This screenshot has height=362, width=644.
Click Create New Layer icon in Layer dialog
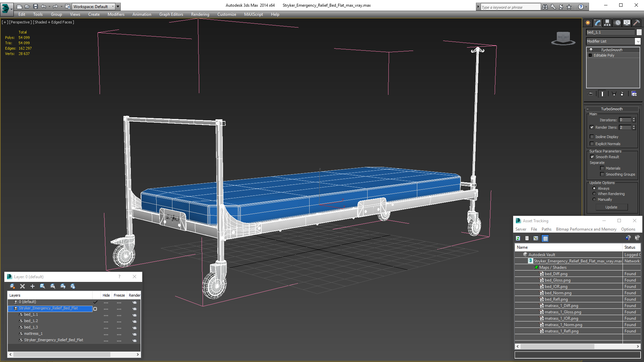point(12,286)
